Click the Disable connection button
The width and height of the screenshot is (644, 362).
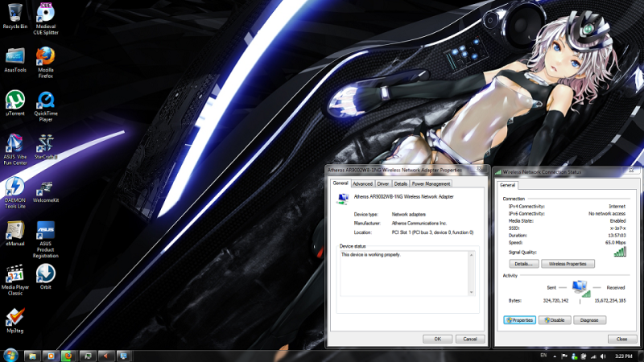click(x=554, y=319)
